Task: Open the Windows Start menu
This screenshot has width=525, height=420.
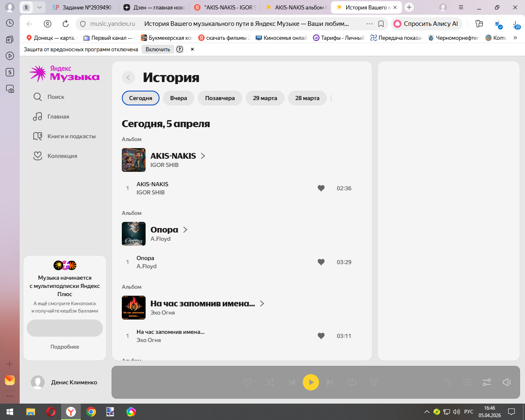Action: [10, 412]
